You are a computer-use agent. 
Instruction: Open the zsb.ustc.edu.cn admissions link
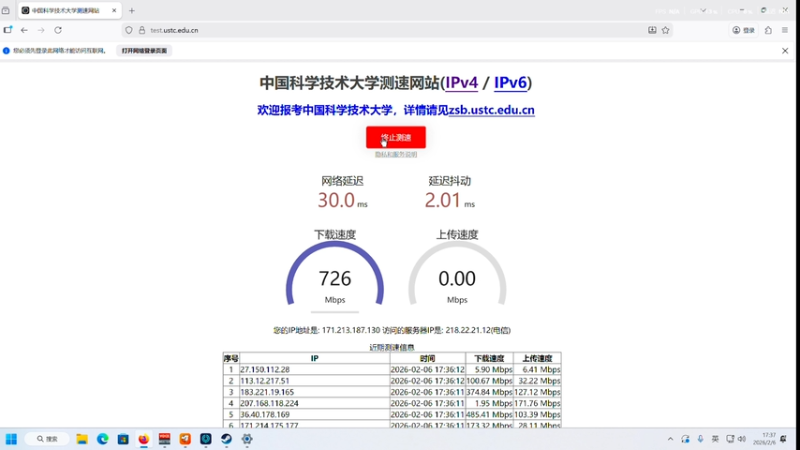coord(491,110)
